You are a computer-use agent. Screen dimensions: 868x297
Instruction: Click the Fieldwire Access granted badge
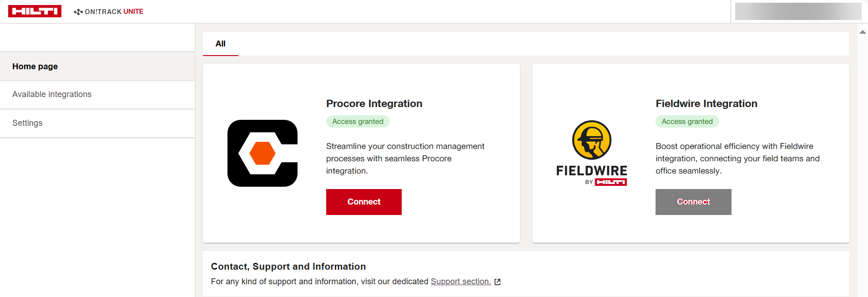[x=687, y=122]
